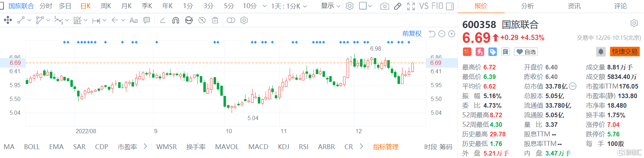Select the 月K monthly candlestick tab

[126, 6]
